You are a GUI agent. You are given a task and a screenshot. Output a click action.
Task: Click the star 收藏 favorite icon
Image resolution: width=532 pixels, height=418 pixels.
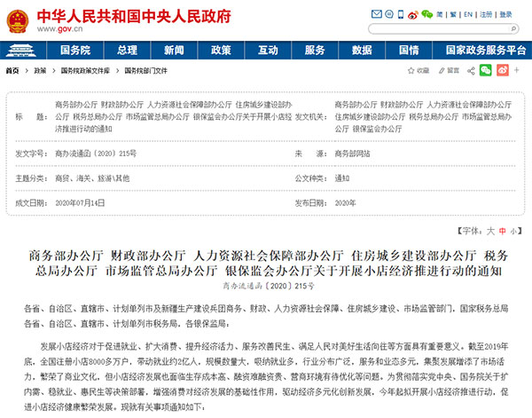tap(419, 71)
